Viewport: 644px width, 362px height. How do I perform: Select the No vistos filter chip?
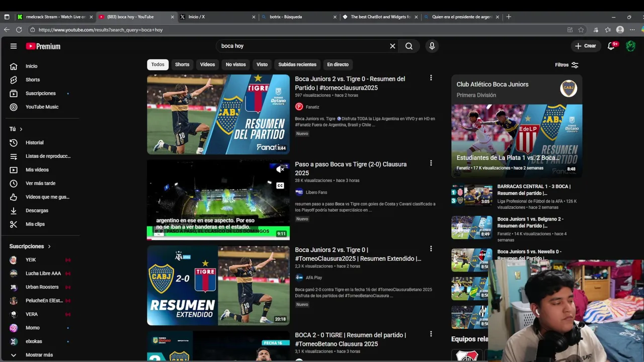click(235, 64)
